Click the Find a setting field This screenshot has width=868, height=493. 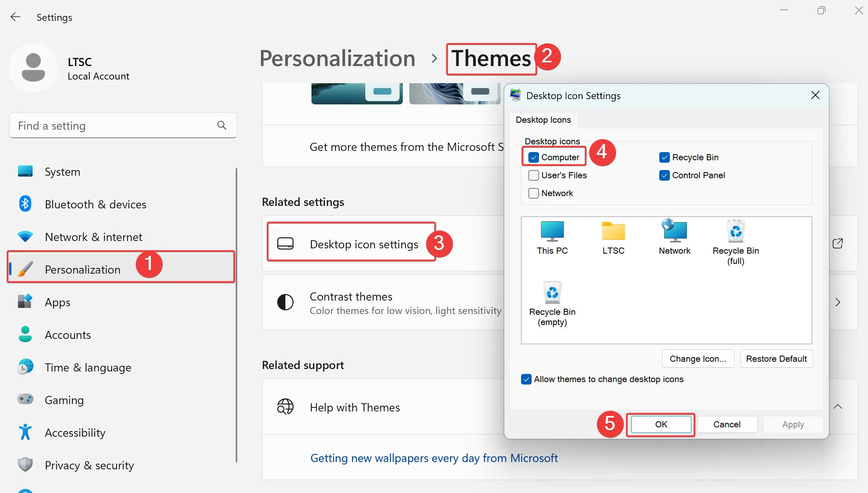[x=114, y=126]
